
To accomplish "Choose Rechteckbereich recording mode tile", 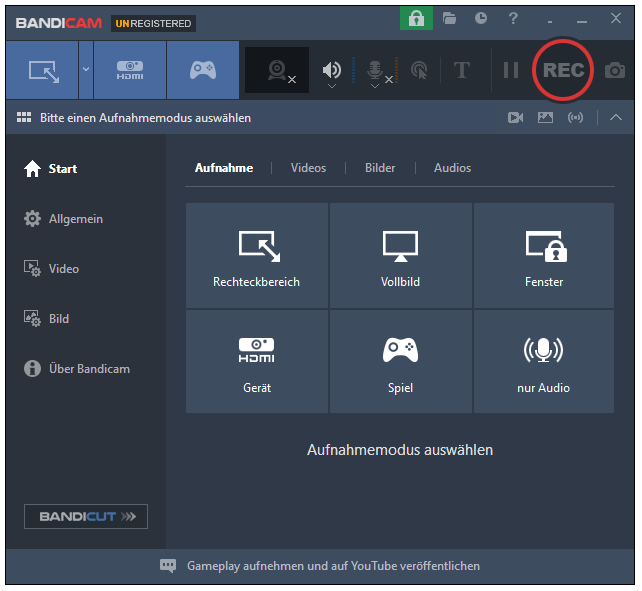I will point(257,256).
